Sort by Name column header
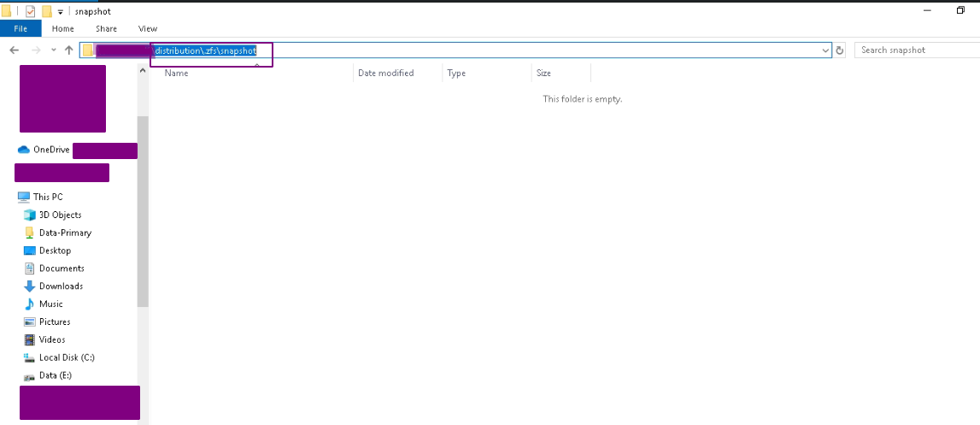 tap(176, 74)
